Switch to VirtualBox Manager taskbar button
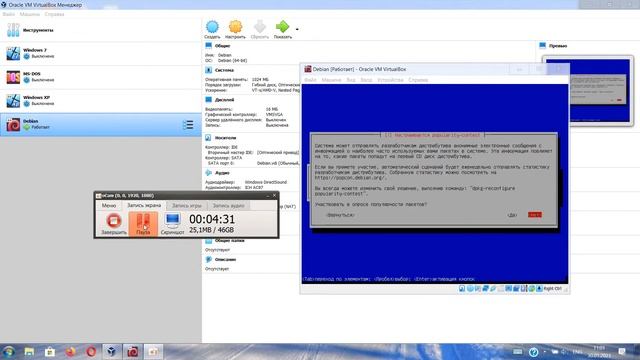Image resolution: width=640 pixels, height=360 pixels. coord(111,352)
